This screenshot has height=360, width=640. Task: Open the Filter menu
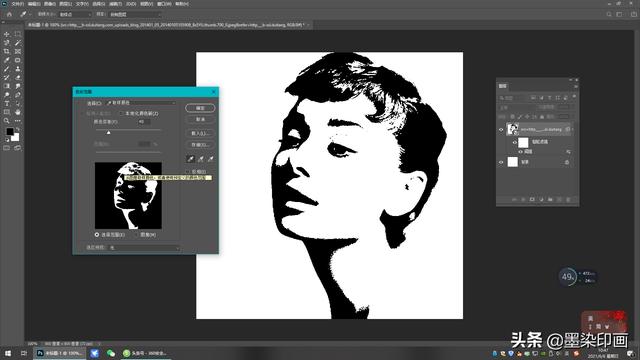[x=115, y=4]
